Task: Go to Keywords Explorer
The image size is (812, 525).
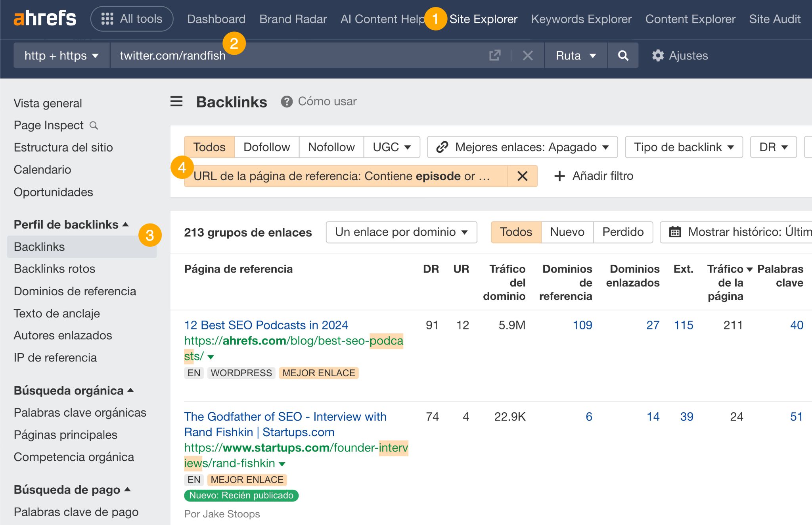Action: (x=581, y=19)
